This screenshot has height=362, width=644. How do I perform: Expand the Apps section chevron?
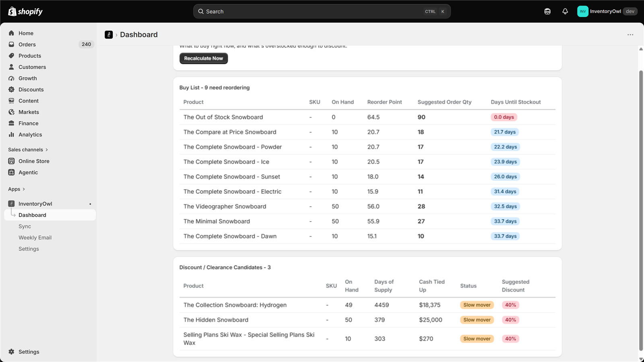tap(24, 189)
